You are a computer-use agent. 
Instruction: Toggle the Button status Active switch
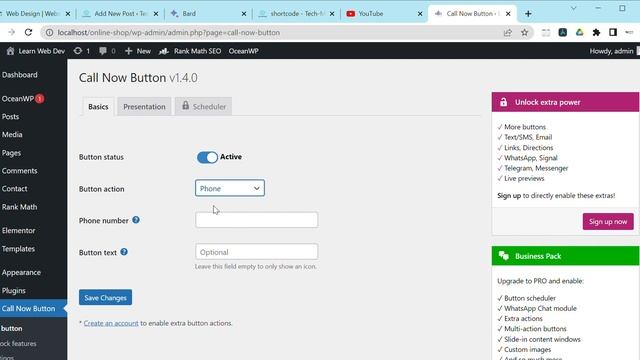(x=207, y=157)
